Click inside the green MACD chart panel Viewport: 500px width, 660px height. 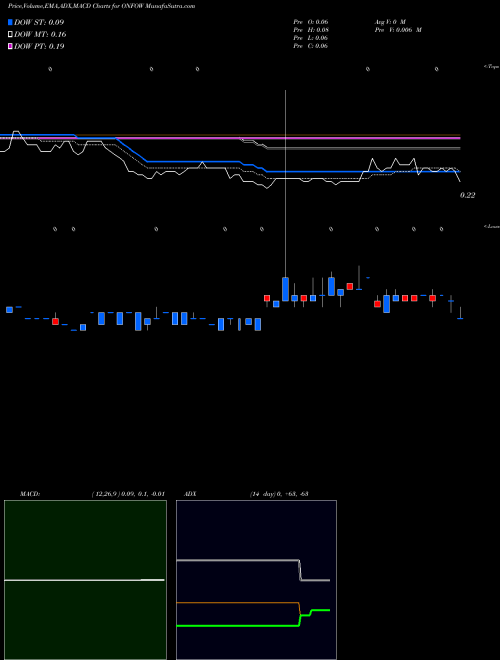pyautogui.click(x=85, y=580)
